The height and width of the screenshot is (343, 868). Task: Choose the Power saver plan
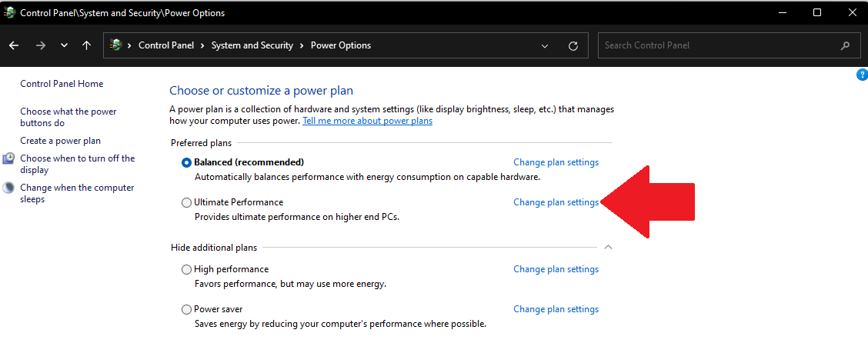tap(186, 309)
